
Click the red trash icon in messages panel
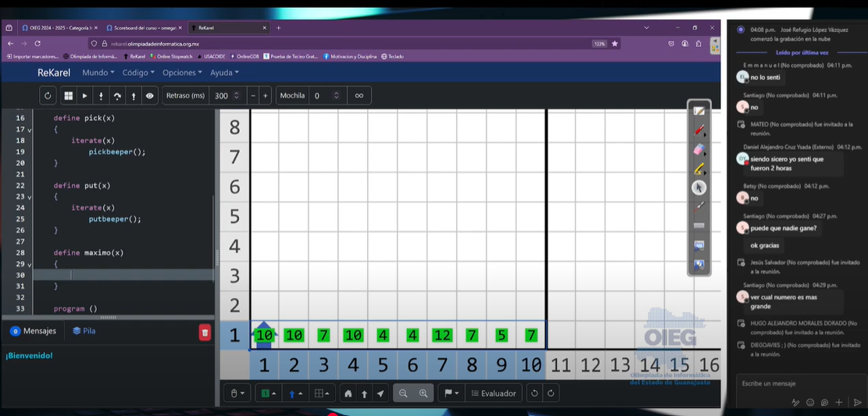tap(205, 332)
